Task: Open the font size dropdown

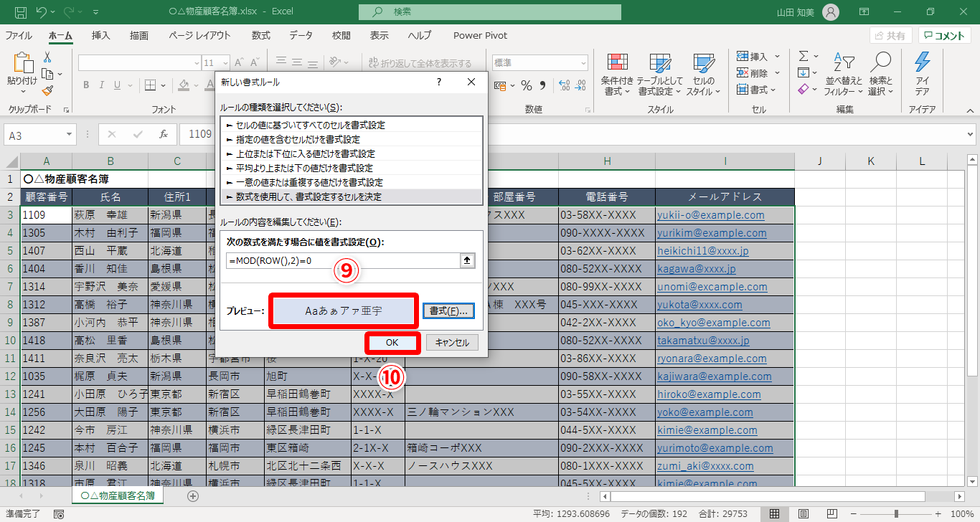Action: (x=225, y=62)
